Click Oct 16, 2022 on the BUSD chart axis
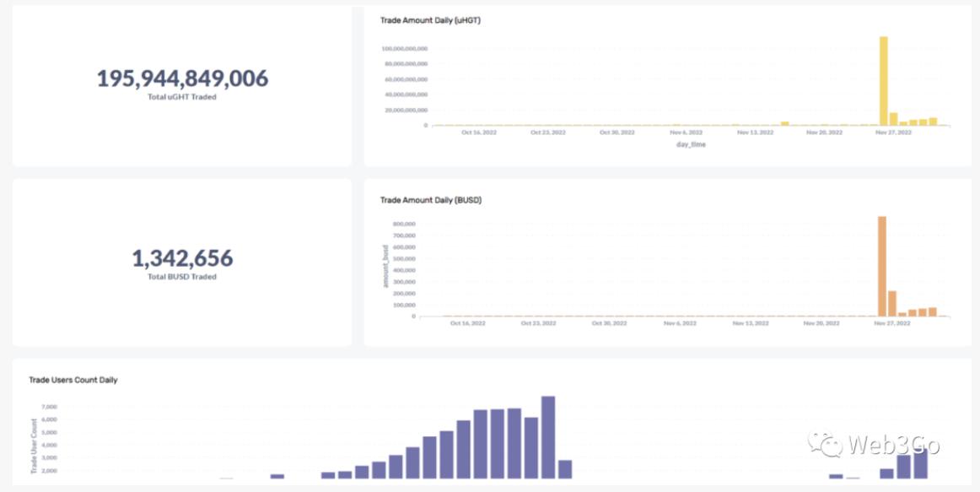Viewport: 980px width, 492px height. pos(468,323)
